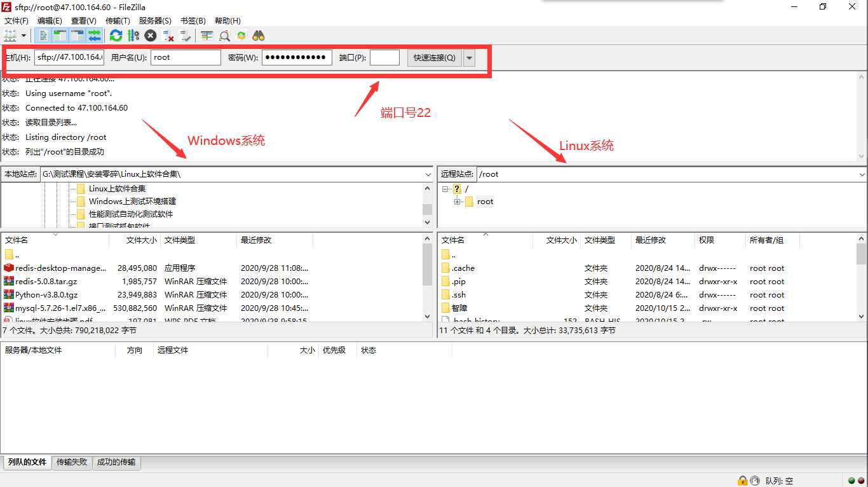Focus the 密码 password field
The height and width of the screenshot is (487, 868).
click(297, 57)
